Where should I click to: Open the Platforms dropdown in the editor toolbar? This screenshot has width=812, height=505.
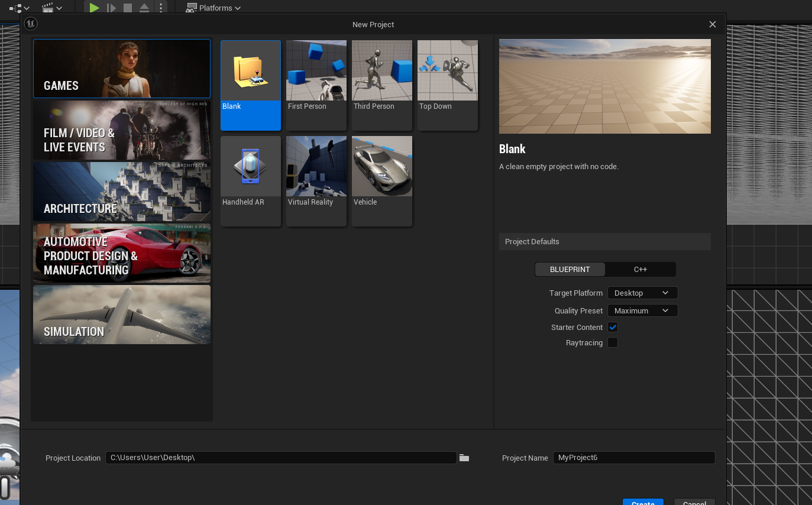point(213,8)
